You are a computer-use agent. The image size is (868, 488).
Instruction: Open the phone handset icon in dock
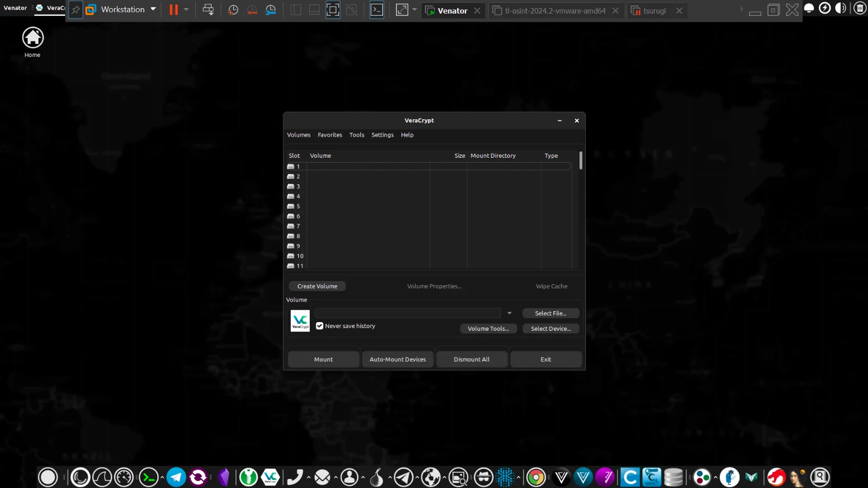pos(295,477)
